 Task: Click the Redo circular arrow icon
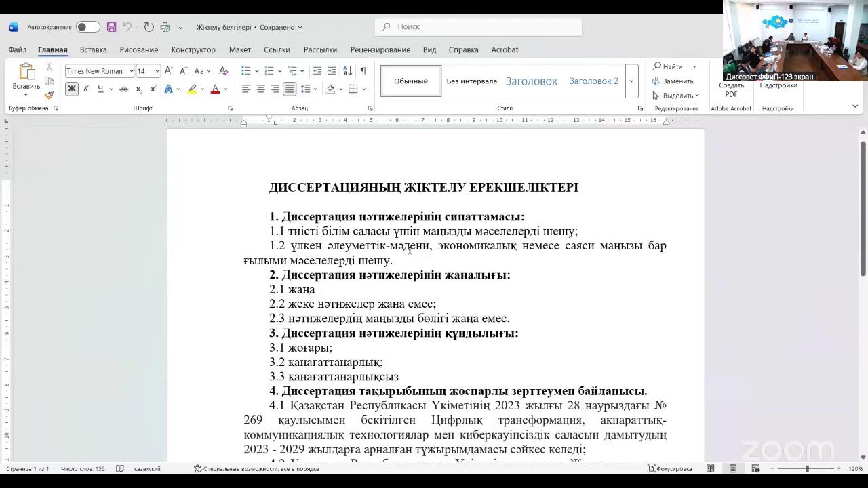click(149, 27)
